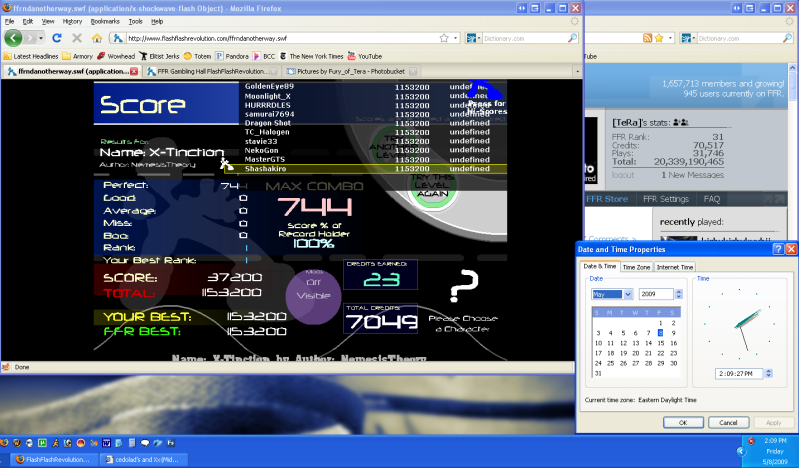Switch to the Time Zone tab

(x=637, y=267)
